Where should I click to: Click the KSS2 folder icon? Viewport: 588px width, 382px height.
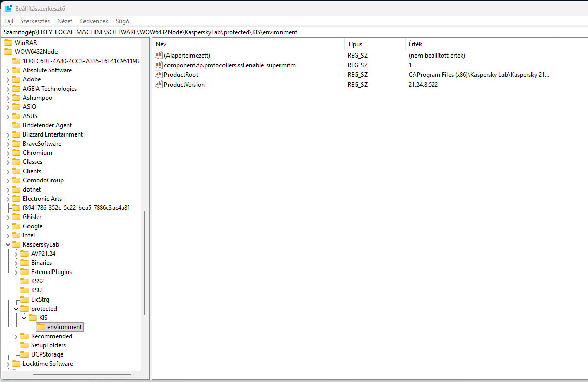tap(24, 281)
